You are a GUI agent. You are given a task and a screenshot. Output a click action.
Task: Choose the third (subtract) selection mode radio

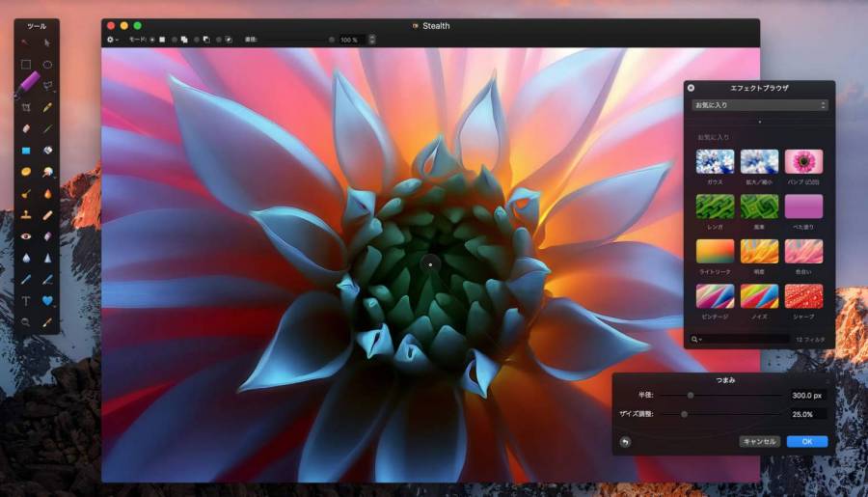197,40
